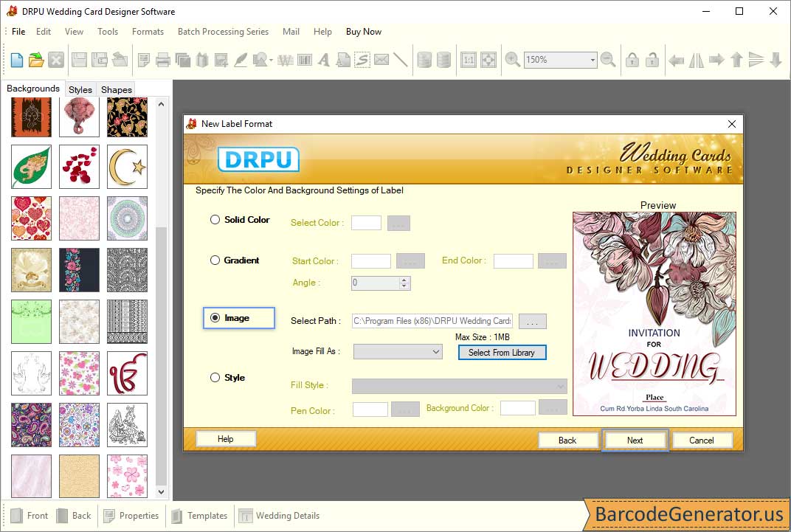
Task: Click the Print icon in toolbar
Action: click(x=163, y=61)
